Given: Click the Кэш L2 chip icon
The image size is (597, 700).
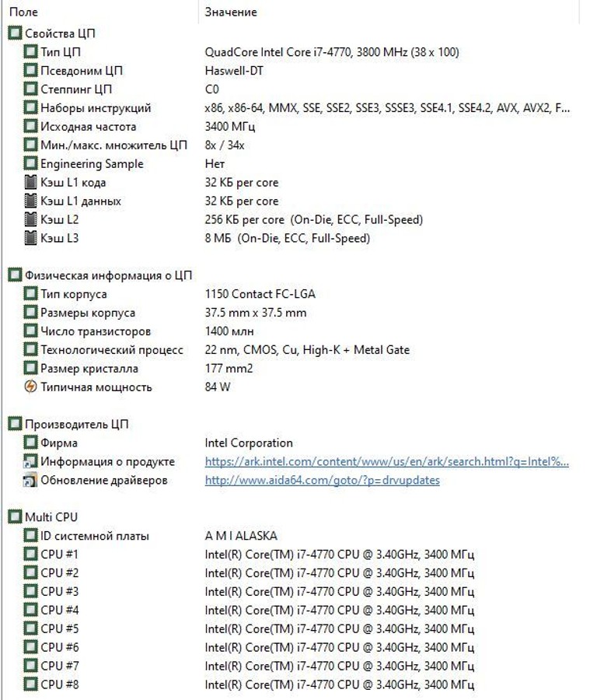Looking at the screenshot, I should pos(30,219).
